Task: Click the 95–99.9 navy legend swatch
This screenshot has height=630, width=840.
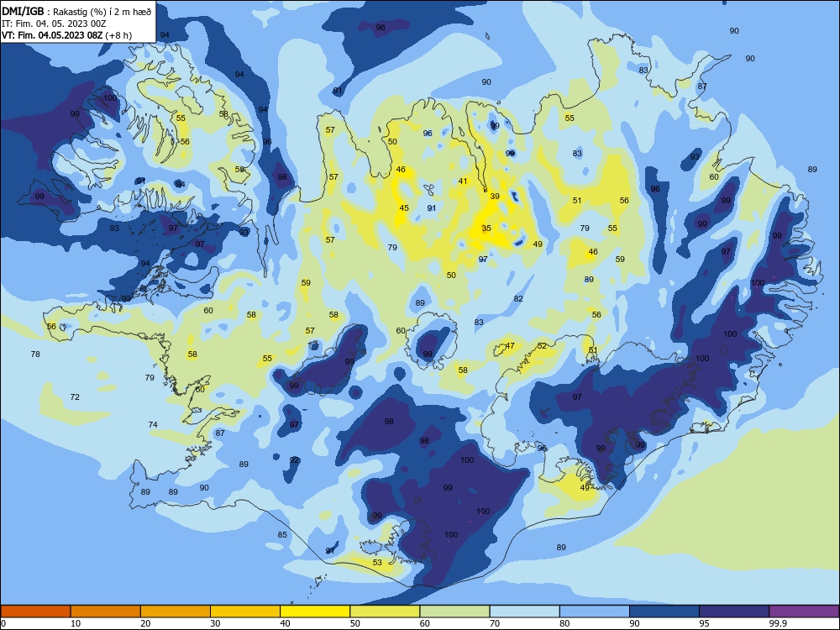Action: tap(734, 612)
